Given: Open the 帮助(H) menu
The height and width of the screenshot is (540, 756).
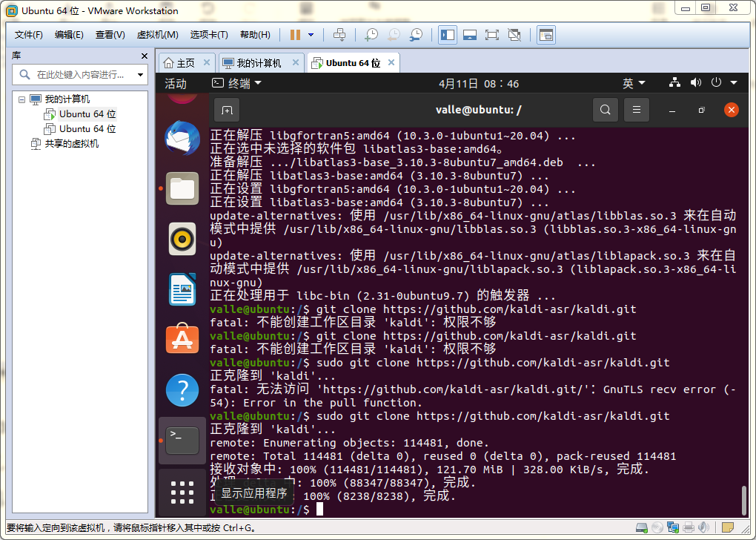Looking at the screenshot, I should tap(255, 35).
